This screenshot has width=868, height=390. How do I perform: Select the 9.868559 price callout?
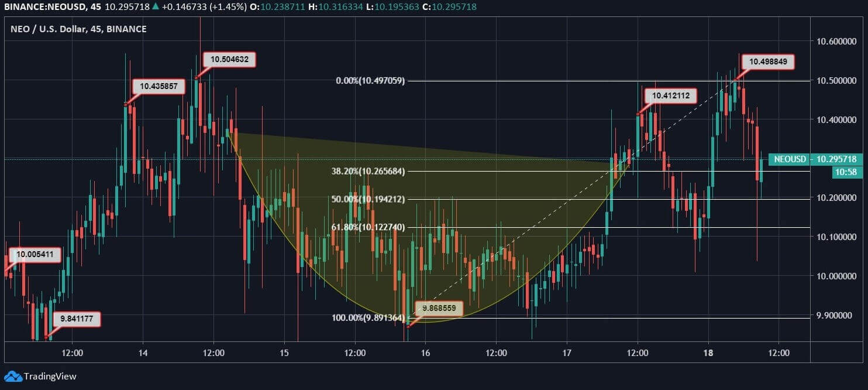click(439, 308)
